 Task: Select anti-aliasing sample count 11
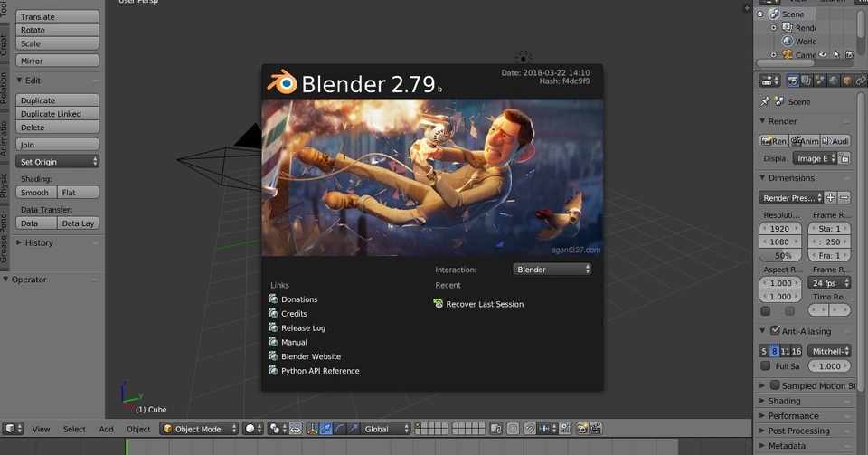785,351
